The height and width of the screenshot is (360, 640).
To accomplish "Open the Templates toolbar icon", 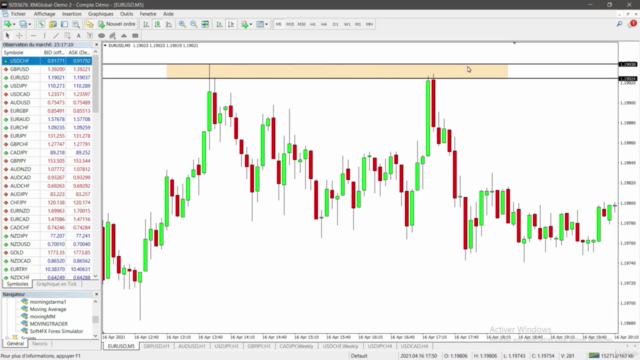I will tap(260, 24).
